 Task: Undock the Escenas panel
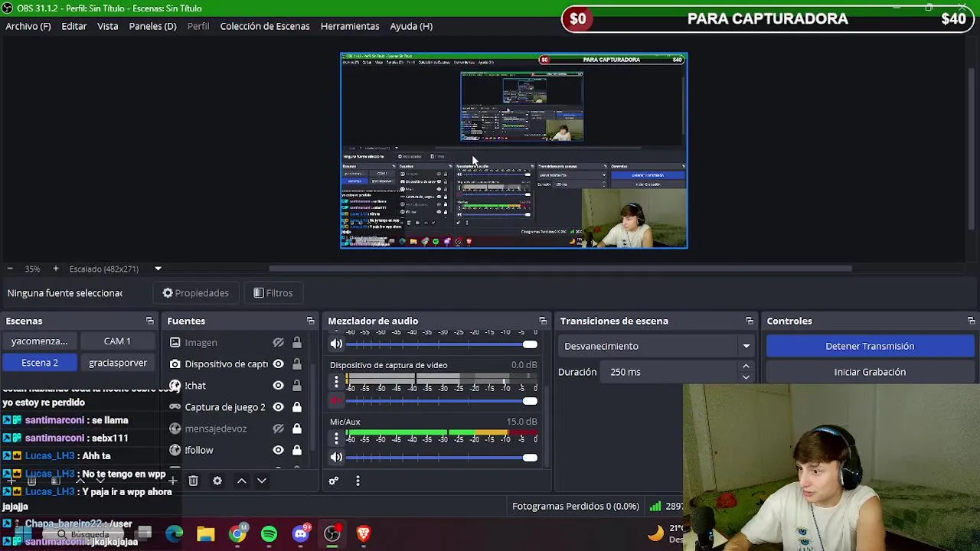[x=150, y=321]
